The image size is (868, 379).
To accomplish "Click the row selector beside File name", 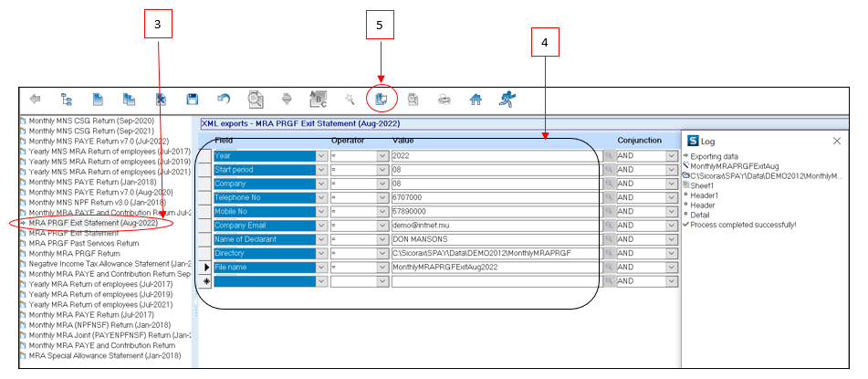I will [205, 267].
